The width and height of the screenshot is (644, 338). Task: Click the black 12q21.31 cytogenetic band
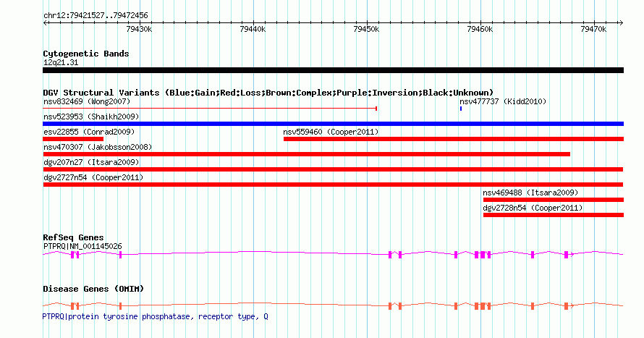(333, 70)
